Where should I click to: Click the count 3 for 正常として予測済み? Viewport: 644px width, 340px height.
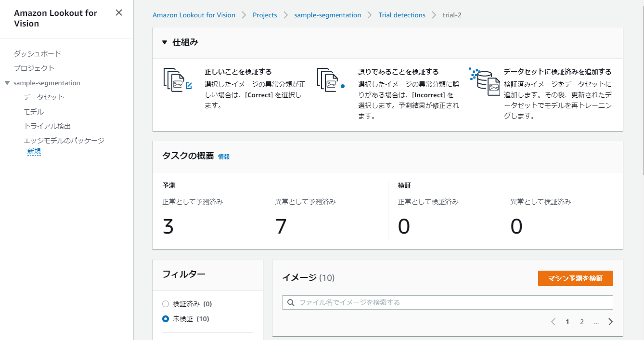pyautogui.click(x=168, y=226)
